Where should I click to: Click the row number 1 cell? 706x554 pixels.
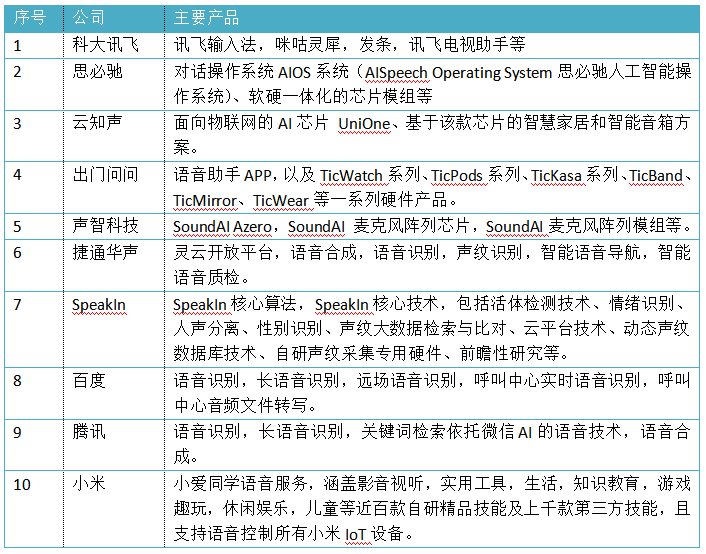(x=34, y=45)
